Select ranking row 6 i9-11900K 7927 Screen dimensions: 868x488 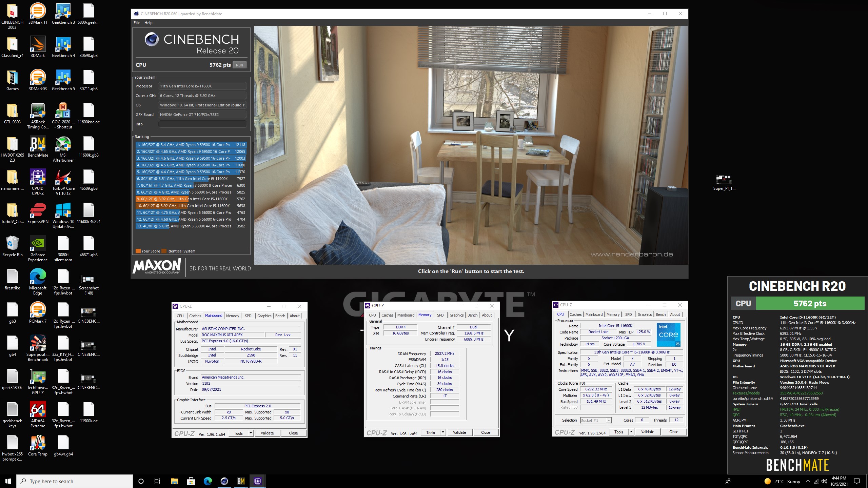pyautogui.click(x=191, y=179)
